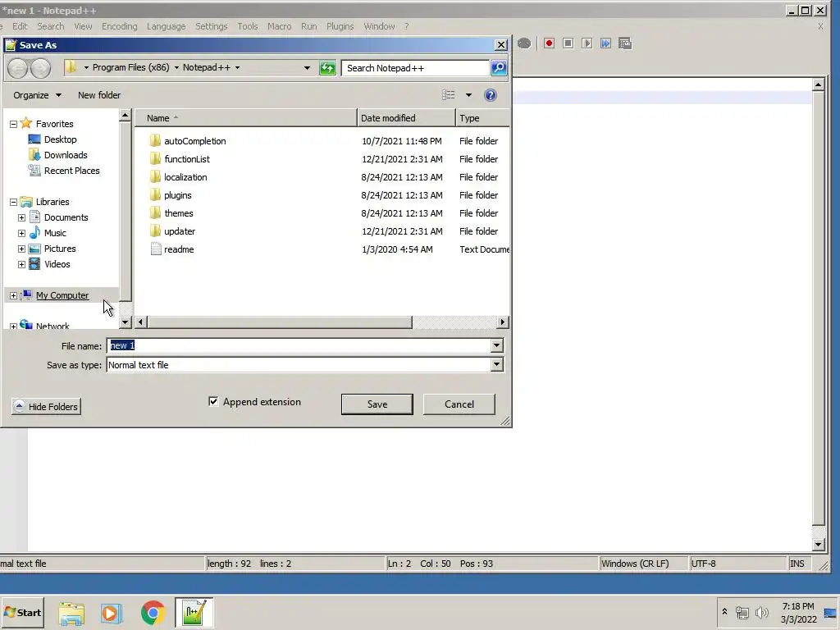The height and width of the screenshot is (630, 840).
Task: Click the New folder button
Action: (99, 95)
